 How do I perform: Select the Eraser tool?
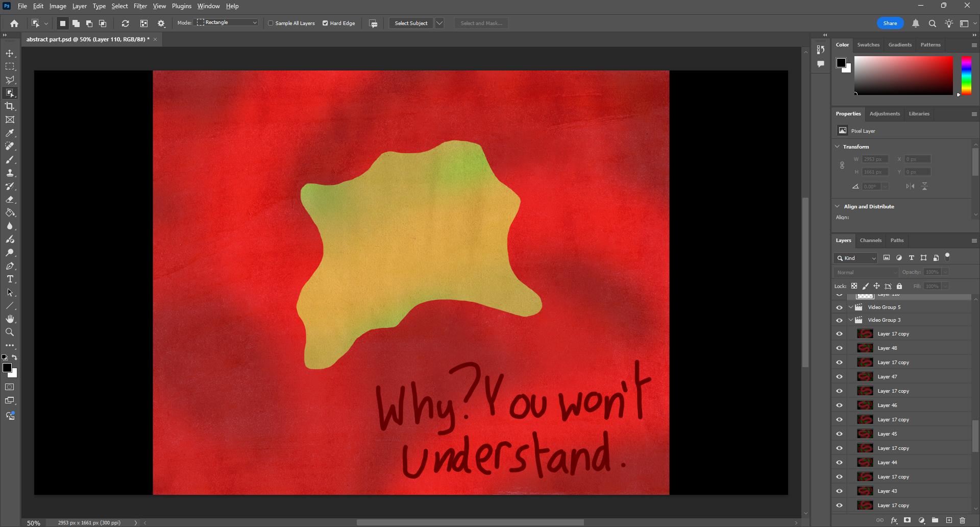(10, 200)
